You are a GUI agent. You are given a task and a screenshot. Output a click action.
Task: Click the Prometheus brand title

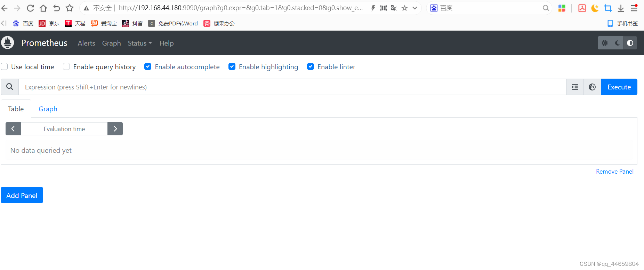tap(44, 43)
